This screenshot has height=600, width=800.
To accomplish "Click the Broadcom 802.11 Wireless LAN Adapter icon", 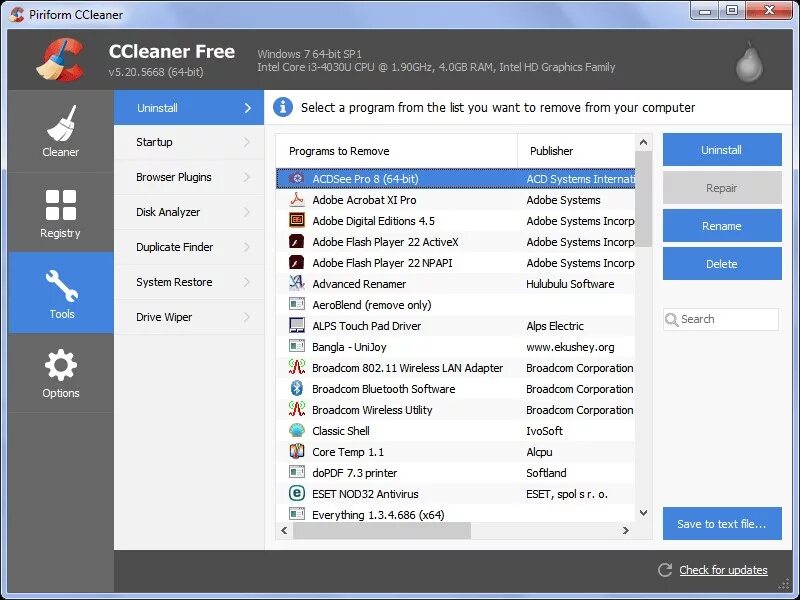I will click(296, 367).
